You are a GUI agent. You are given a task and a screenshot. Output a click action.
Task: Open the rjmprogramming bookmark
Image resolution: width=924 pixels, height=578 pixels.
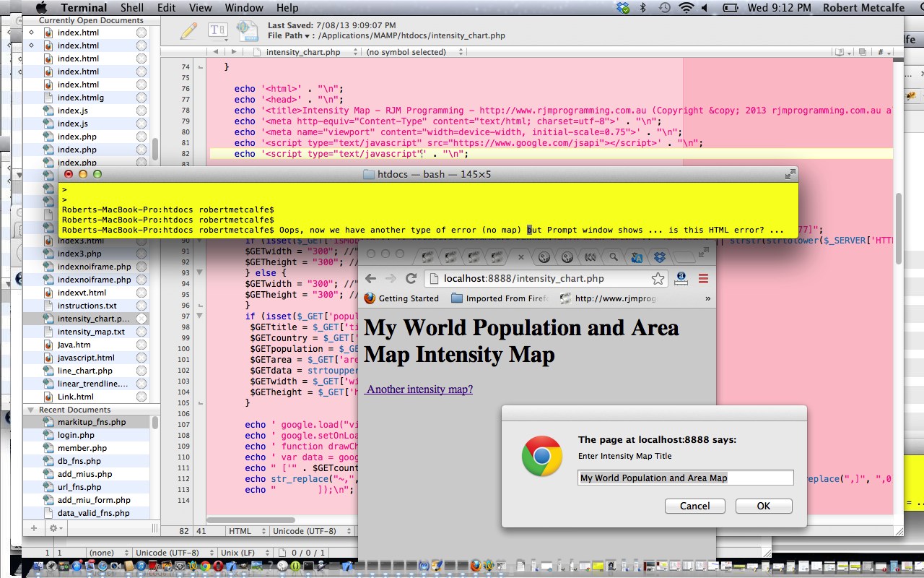(609, 298)
